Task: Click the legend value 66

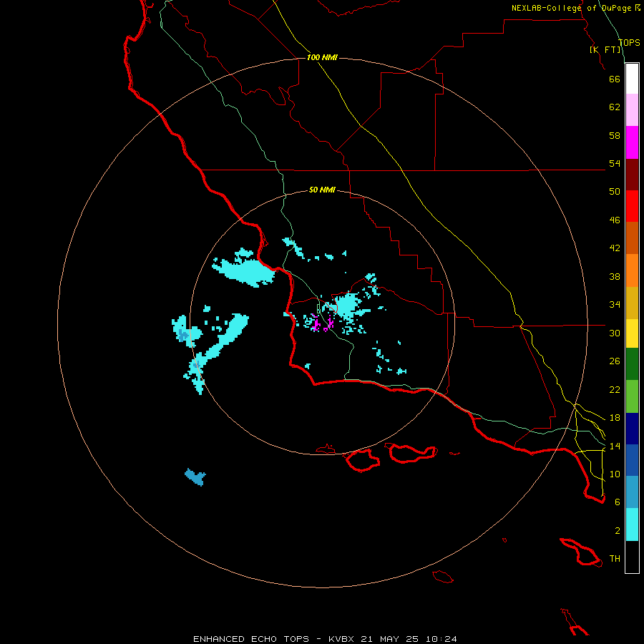Action: (615, 79)
